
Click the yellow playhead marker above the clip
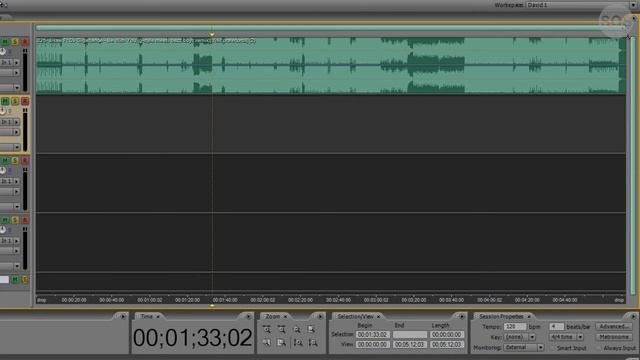coord(212,35)
